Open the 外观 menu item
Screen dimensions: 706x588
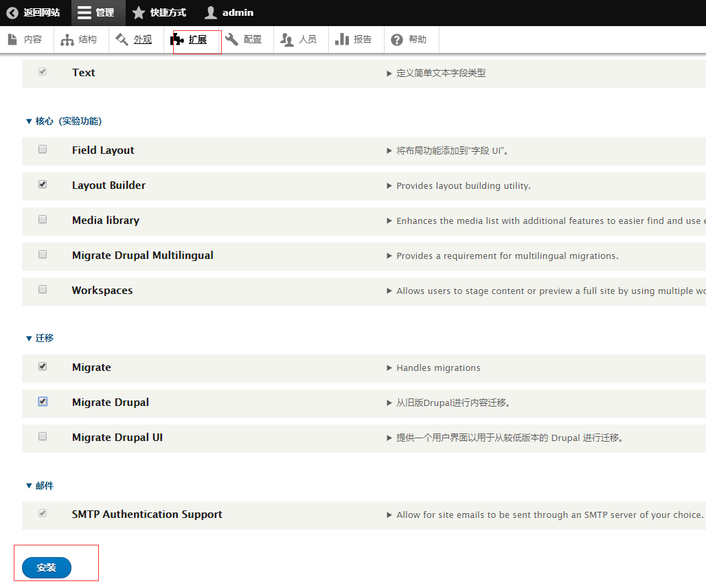(142, 40)
